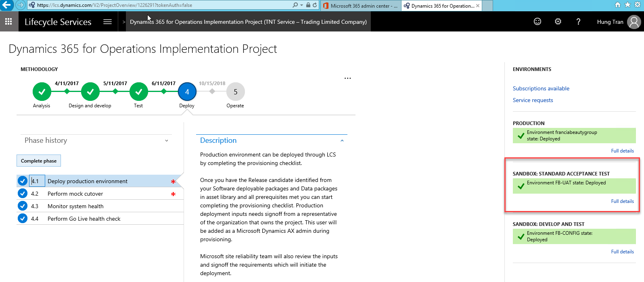Click milestone diamond dated 6/11/2017
644x282 pixels.
[x=164, y=92]
